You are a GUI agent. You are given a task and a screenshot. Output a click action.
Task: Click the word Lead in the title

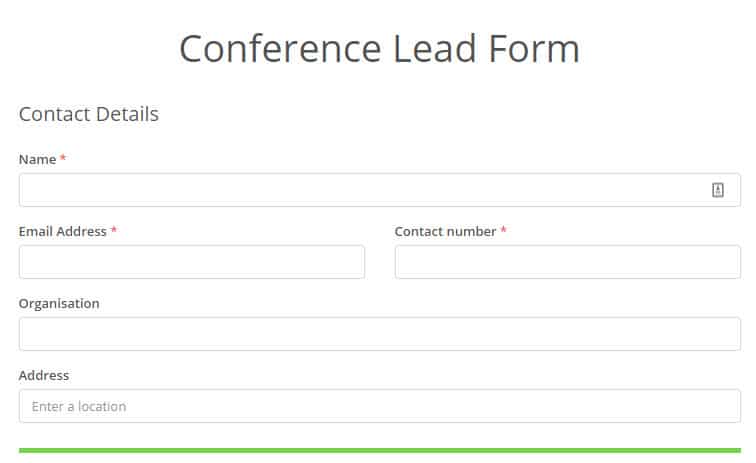(435, 49)
